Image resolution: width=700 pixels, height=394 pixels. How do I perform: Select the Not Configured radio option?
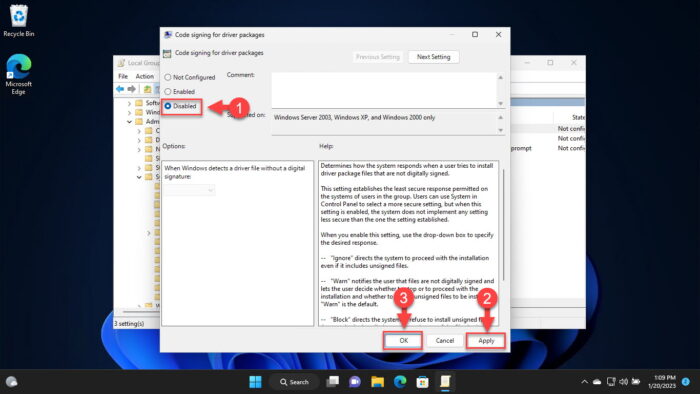click(167, 77)
